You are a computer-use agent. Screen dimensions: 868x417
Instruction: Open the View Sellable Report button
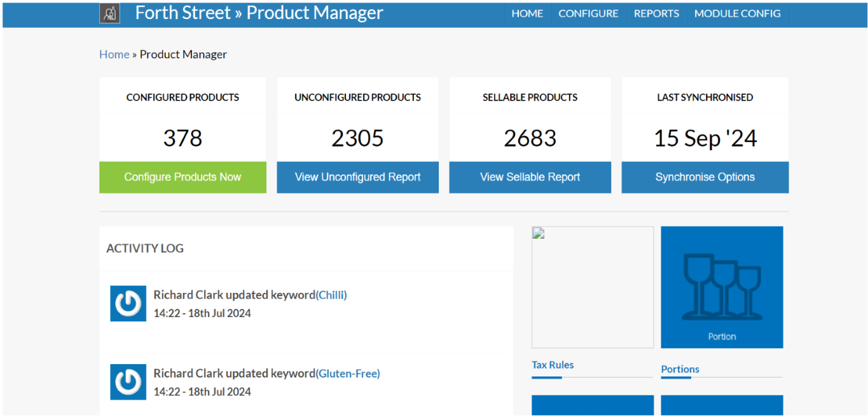pyautogui.click(x=530, y=177)
